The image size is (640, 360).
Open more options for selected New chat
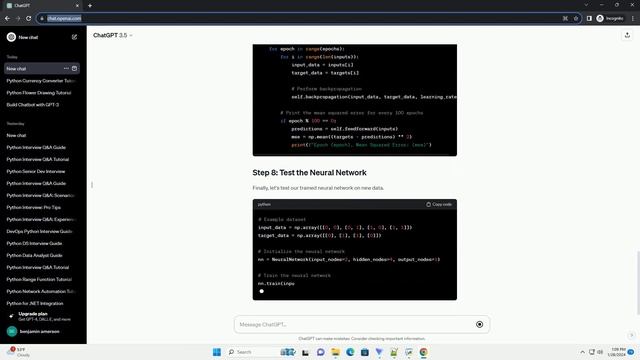tap(66, 69)
